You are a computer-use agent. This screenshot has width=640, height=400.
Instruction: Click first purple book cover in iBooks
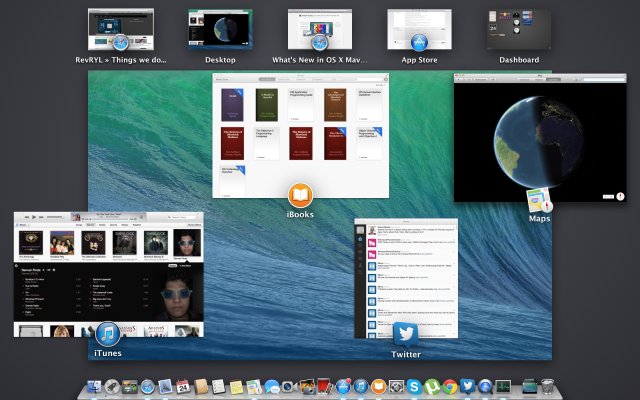[x=232, y=105]
